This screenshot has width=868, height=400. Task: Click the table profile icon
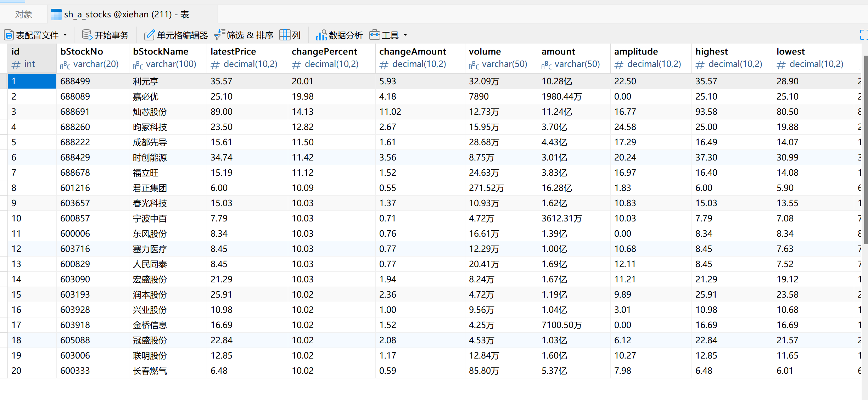9,35
